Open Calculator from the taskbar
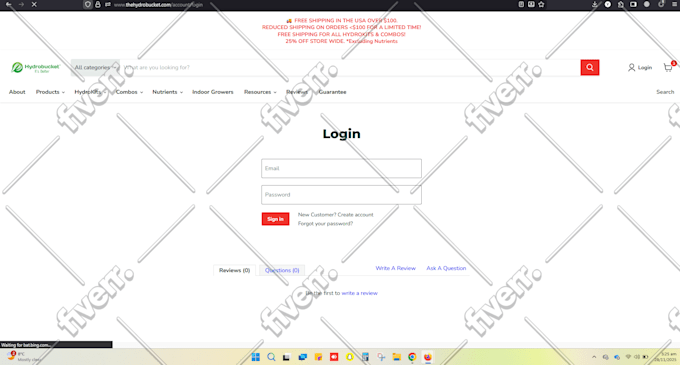Screen dimensions: 680x365 coord(365,357)
